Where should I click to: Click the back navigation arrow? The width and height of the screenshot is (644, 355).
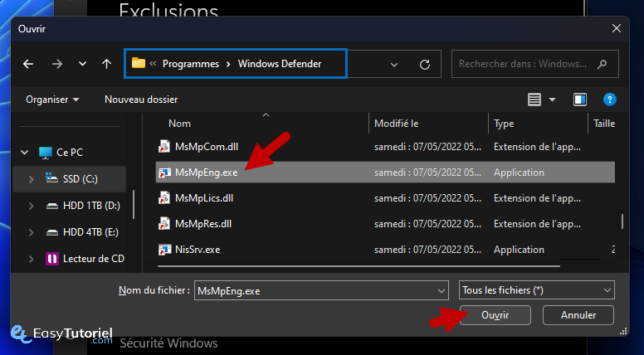(28, 64)
